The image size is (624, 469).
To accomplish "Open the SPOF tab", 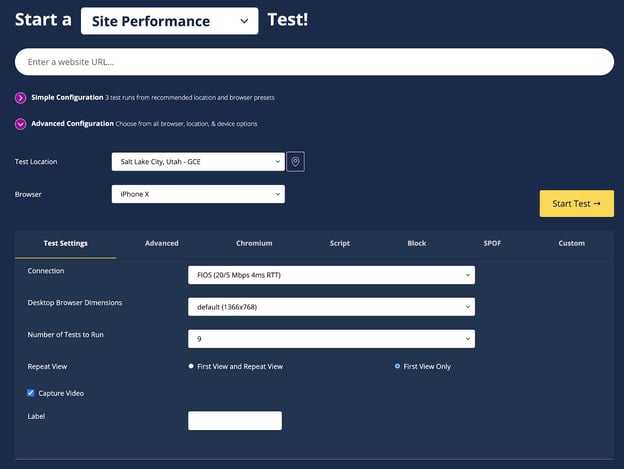I will [493, 243].
